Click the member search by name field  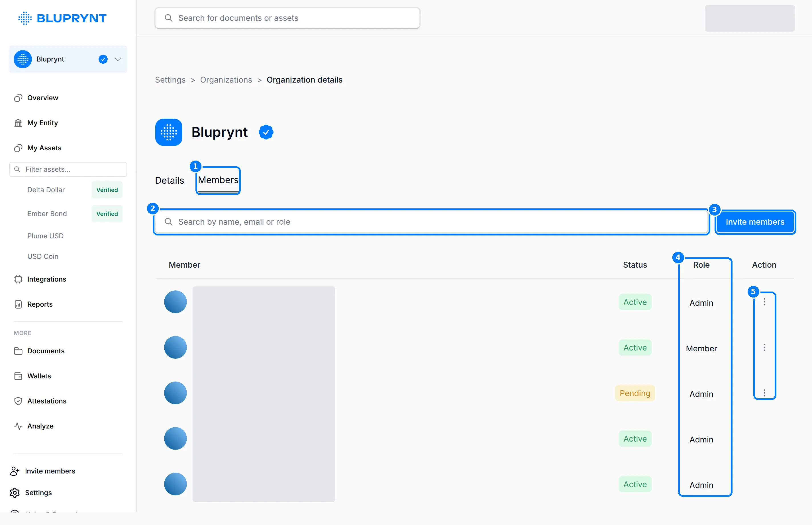click(x=431, y=222)
